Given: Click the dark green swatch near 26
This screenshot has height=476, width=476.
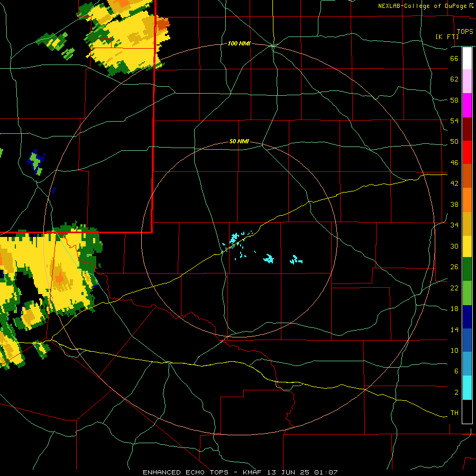Looking at the screenshot, I should coord(467,269).
